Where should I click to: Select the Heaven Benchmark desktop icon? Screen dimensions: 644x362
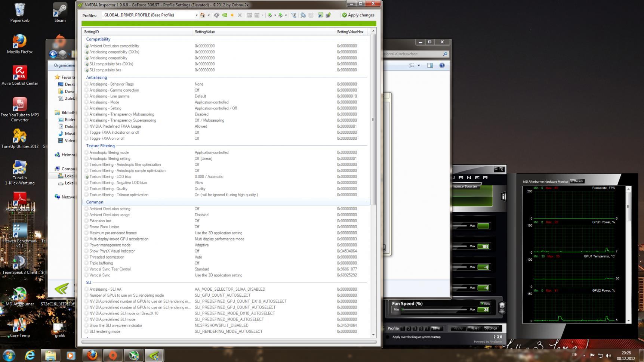pyautogui.click(x=20, y=236)
